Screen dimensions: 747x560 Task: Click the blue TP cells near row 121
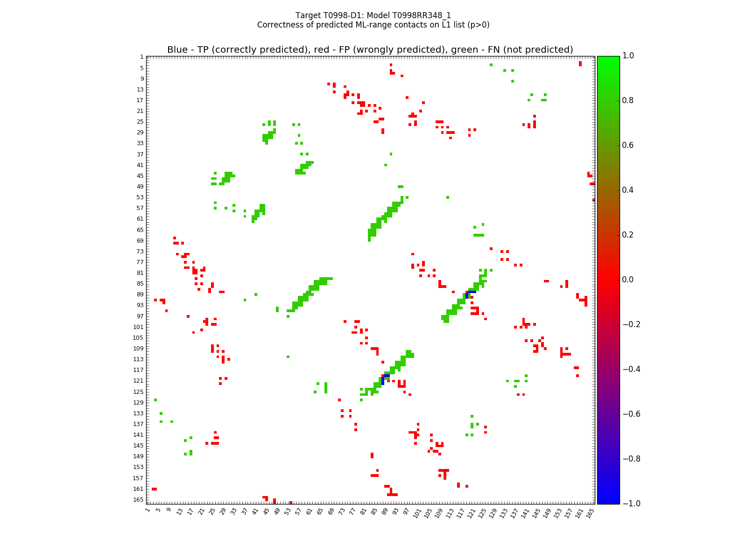[x=385, y=378]
